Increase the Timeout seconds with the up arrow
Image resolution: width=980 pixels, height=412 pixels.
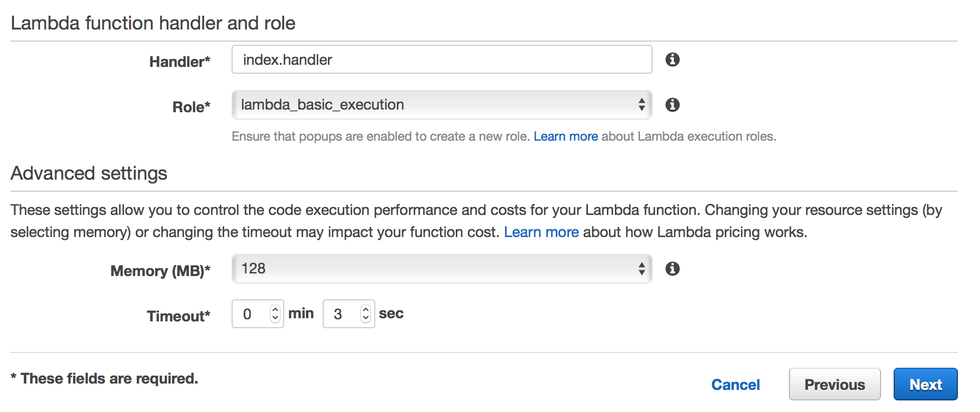pyautogui.click(x=365, y=309)
